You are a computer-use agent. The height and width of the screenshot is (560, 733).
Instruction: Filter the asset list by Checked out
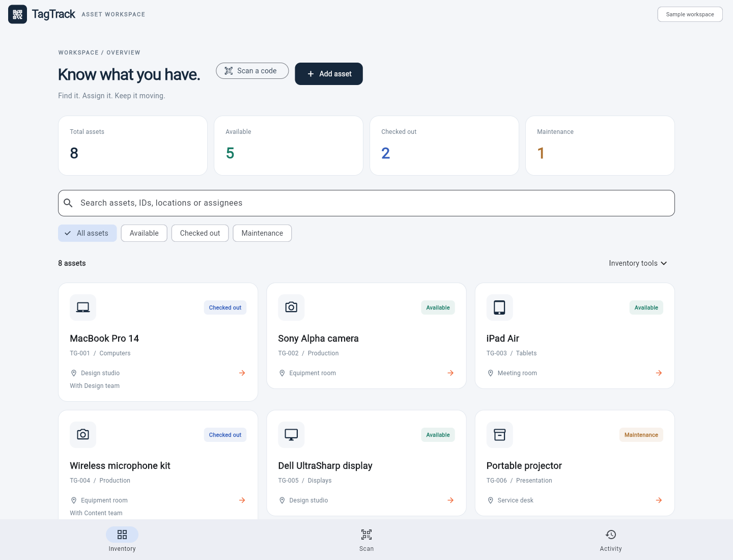(x=200, y=233)
